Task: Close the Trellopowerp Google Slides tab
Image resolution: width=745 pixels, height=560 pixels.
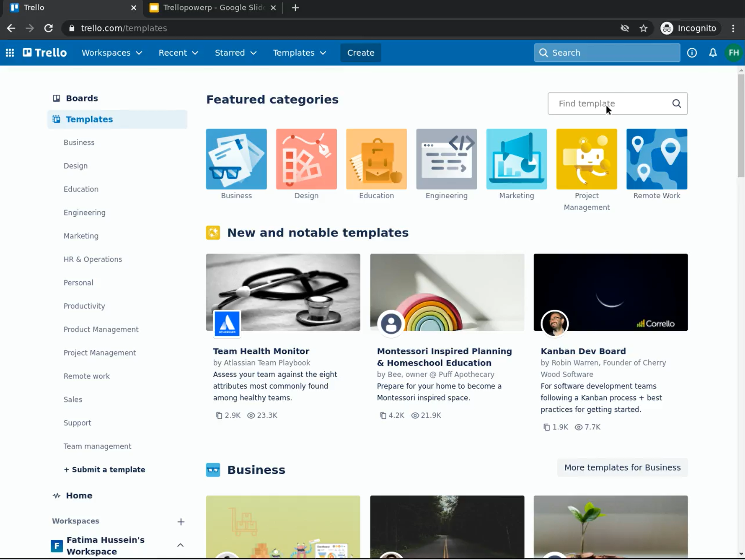Action: click(x=273, y=8)
